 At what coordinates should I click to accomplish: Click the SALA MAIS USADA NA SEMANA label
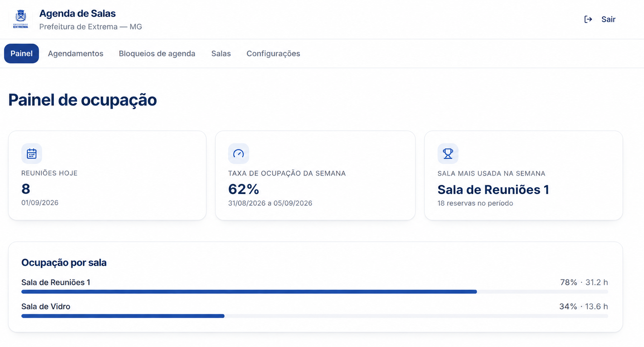491,173
